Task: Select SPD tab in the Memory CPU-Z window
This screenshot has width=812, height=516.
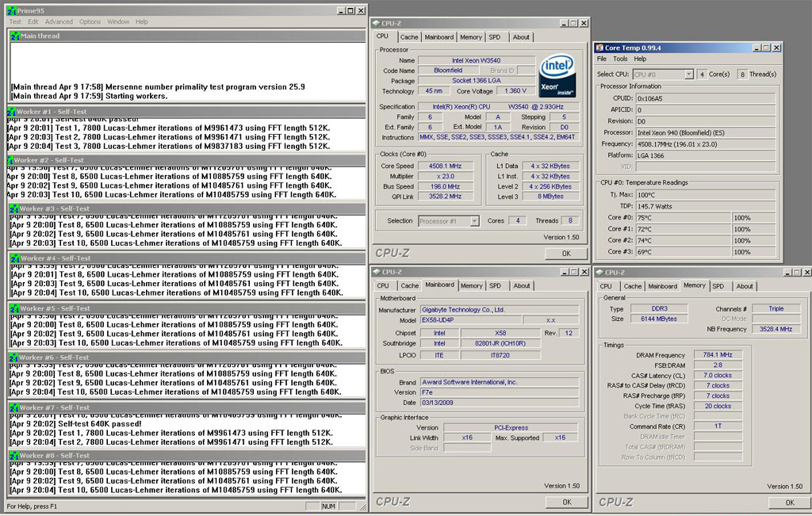Action: (718, 286)
